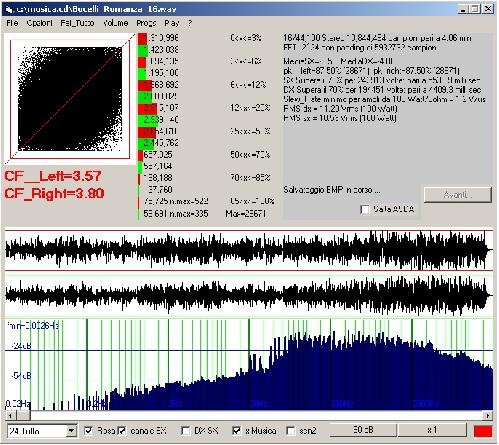Click the upper channel waveform
Image resolution: width=499 pixels, height=445 pixels.
[249, 250]
